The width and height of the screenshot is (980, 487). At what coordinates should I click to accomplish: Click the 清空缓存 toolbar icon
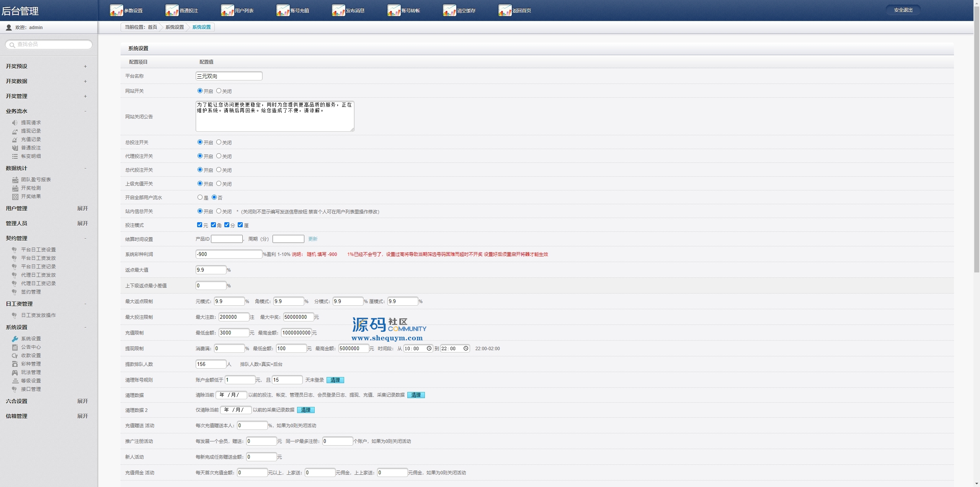coord(449,10)
